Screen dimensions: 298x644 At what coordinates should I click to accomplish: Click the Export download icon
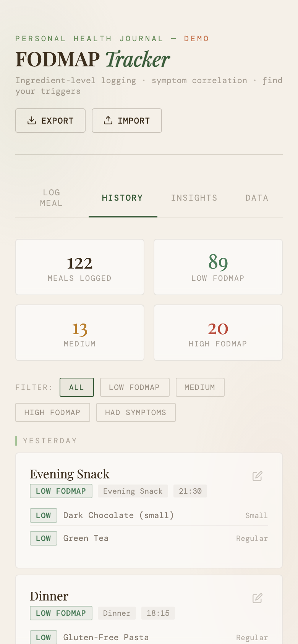click(x=32, y=121)
